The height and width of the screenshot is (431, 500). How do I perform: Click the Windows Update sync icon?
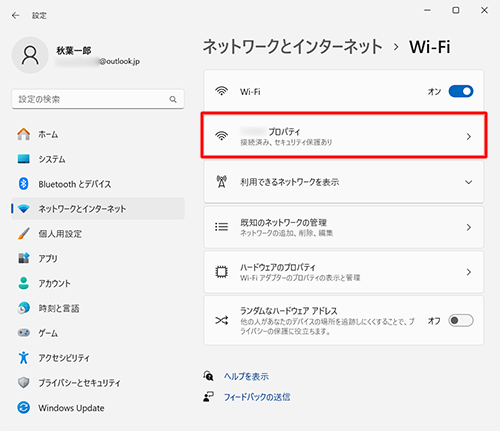tap(24, 407)
